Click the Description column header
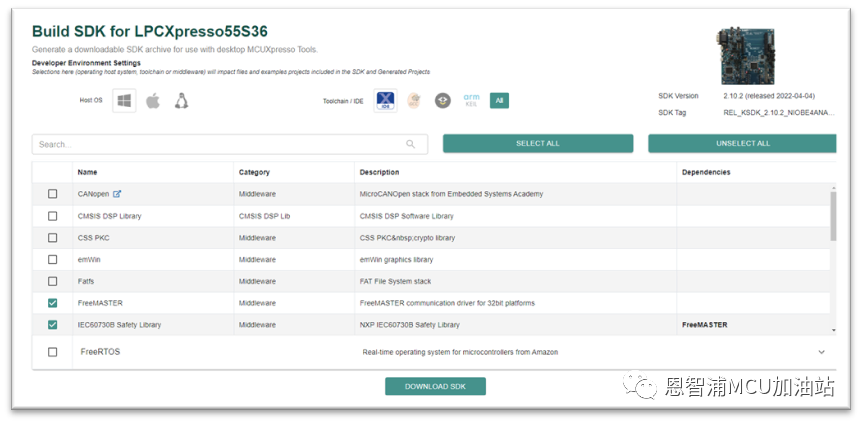 pyautogui.click(x=379, y=172)
